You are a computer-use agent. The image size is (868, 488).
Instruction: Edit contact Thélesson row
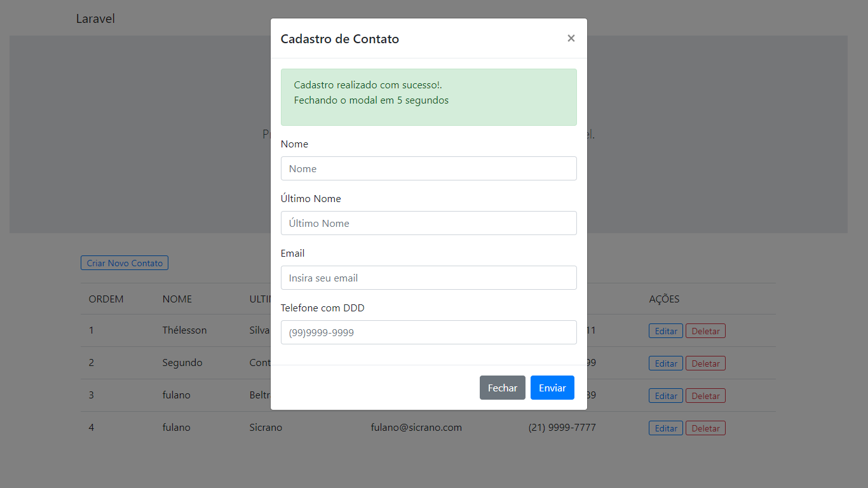click(666, 331)
